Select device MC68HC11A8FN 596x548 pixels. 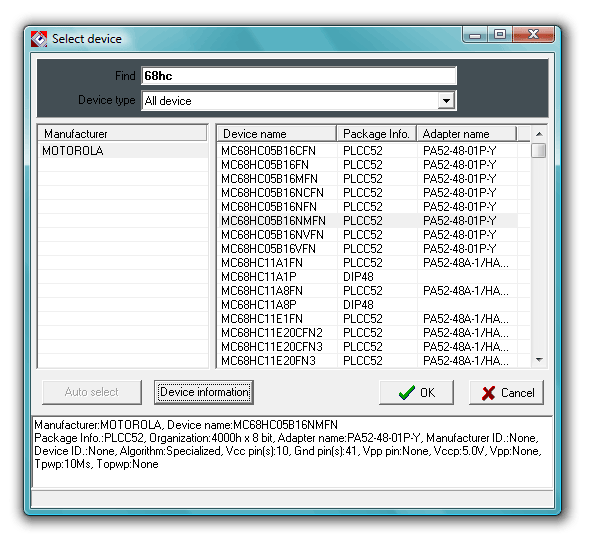(262, 291)
